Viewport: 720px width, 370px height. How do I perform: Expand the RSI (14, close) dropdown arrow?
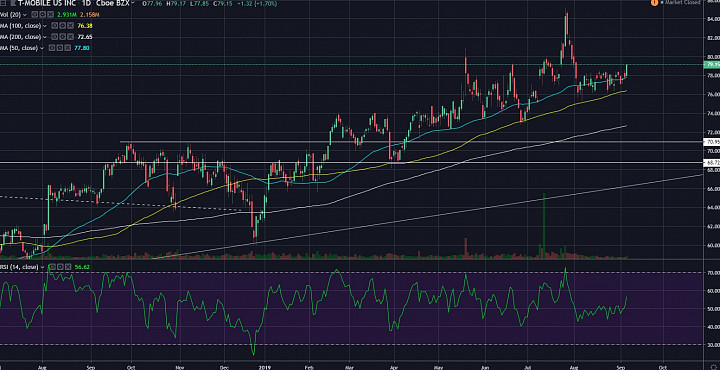click(x=42, y=267)
